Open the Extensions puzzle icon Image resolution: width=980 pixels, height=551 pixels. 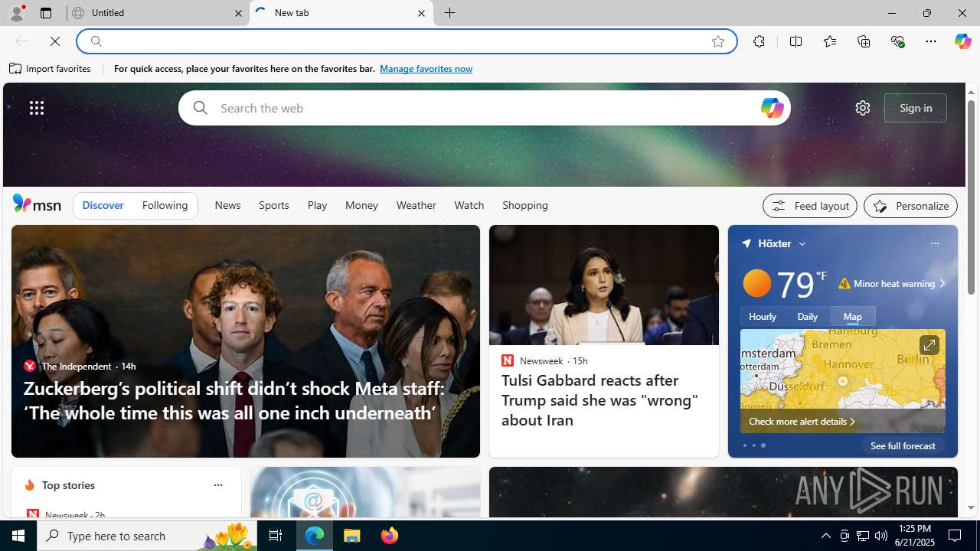tap(759, 41)
